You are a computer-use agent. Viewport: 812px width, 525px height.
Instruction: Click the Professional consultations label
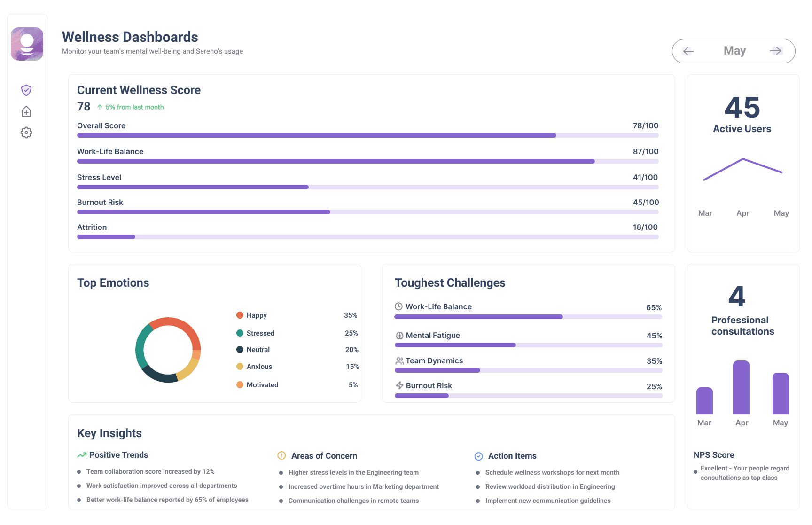(742, 326)
